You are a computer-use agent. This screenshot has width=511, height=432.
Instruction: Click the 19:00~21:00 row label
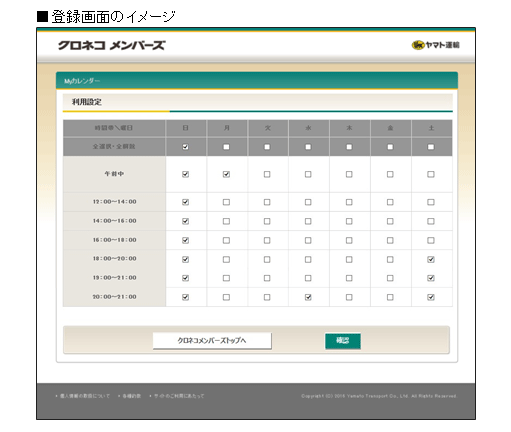(114, 278)
